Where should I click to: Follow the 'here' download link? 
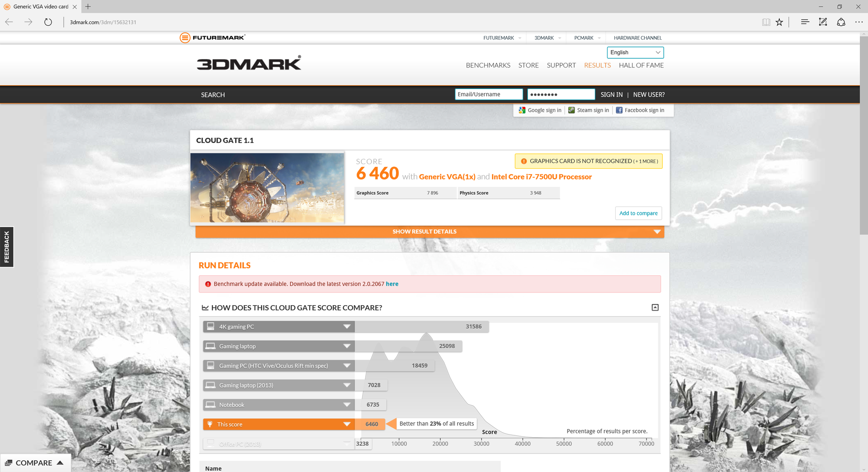click(392, 284)
